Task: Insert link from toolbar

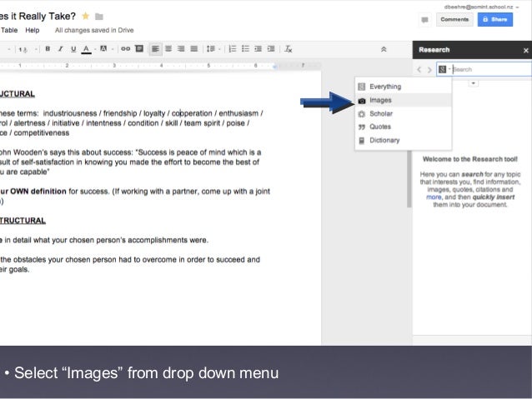Action: click(x=125, y=48)
